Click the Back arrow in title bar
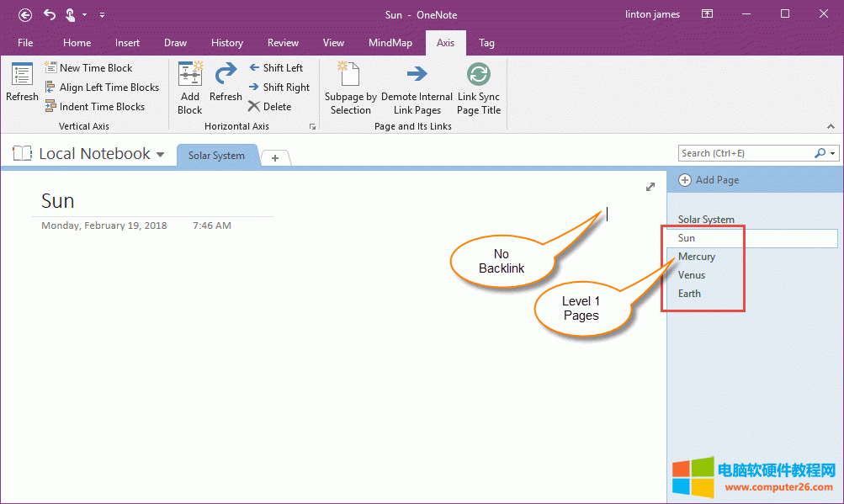This screenshot has width=844, height=504. click(25, 14)
